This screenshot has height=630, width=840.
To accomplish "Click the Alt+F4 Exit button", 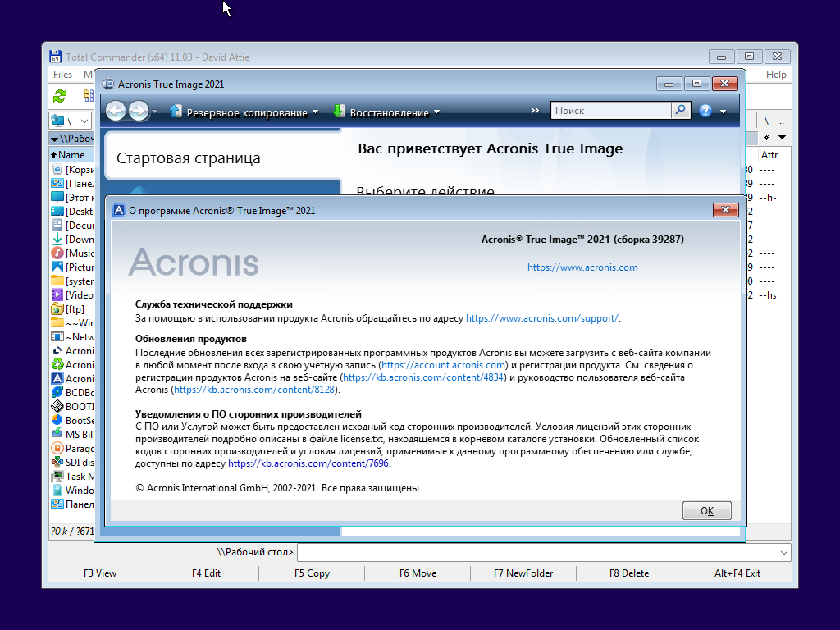I will click(x=737, y=573).
